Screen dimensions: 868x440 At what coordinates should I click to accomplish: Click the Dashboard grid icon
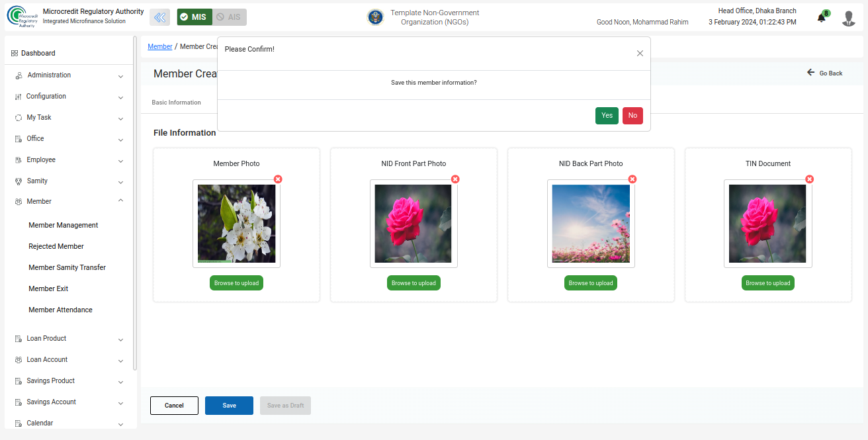[15, 54]
